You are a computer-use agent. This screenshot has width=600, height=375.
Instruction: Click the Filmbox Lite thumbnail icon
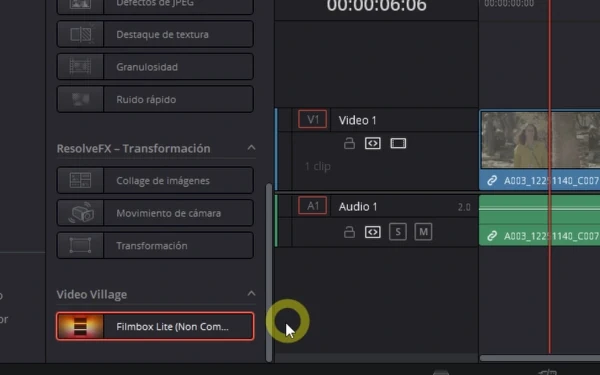pyautogui.click(x=80, y=326)
